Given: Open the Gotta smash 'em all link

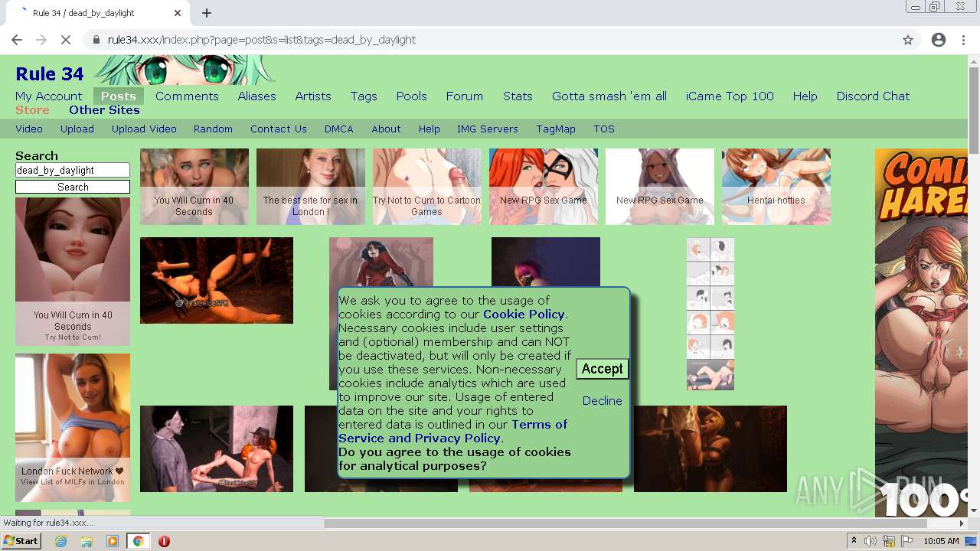Looking at the screenshot, I should (x=609, y=96).
